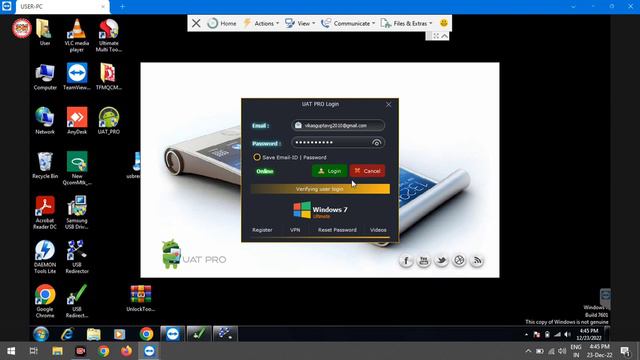The width and height of the screenshot is (640, 360).
Task: Open the TFMQCM folder icon
Action: coord(109,77)
